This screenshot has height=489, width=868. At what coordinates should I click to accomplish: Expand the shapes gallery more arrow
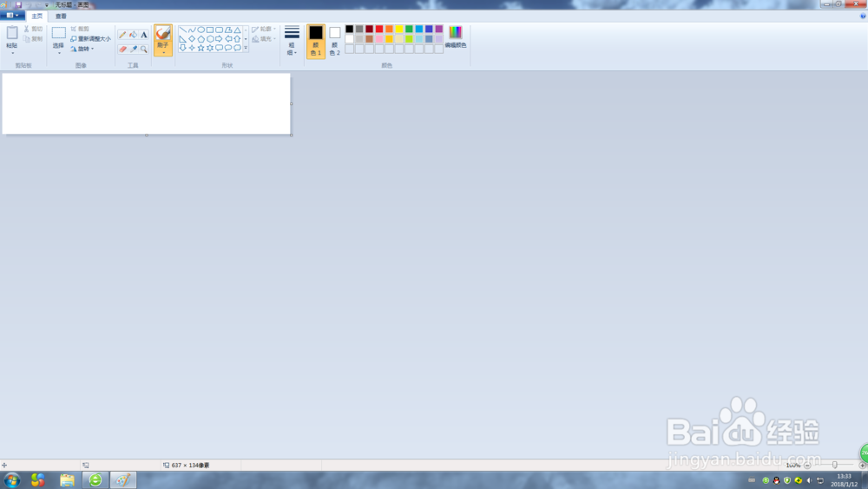(246, 48)
